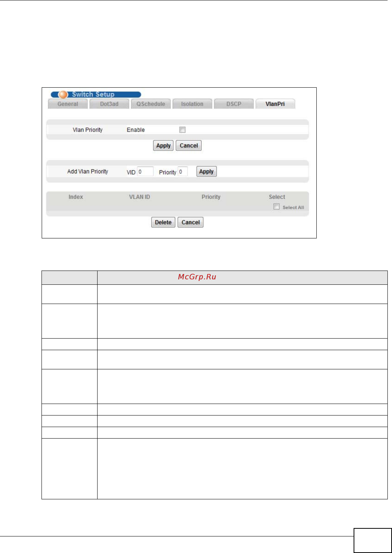The height and width of the screenshot is (553, 392).
Task: Click the VLAN ID column header
Action: tap(139, 197)
